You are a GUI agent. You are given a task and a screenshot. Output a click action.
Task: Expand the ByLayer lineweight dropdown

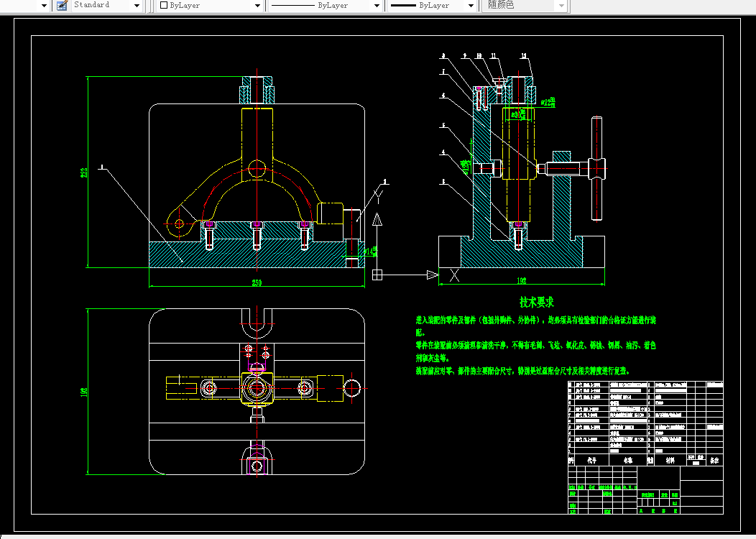click(471, 5)
